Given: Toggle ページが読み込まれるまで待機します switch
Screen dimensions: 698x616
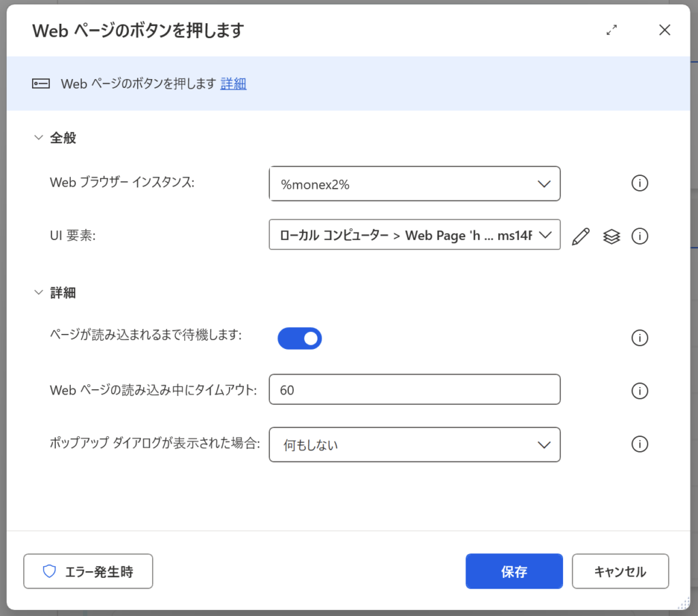Looking at the screenshot, I should (x=299, y=338).
